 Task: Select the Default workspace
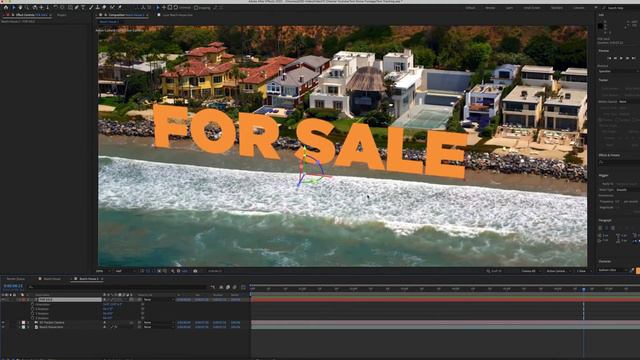pos(471,8)
